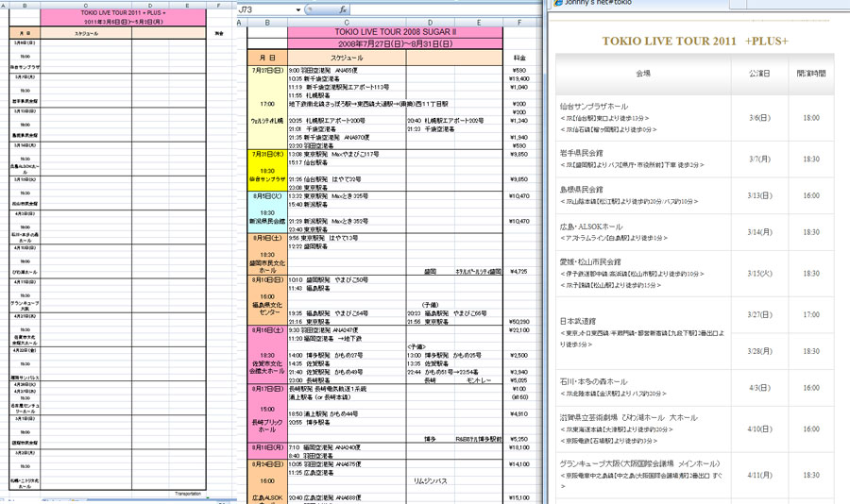Click the Transportation label below 2011 table
Screen dimensions: 850x504
[188, 494]
